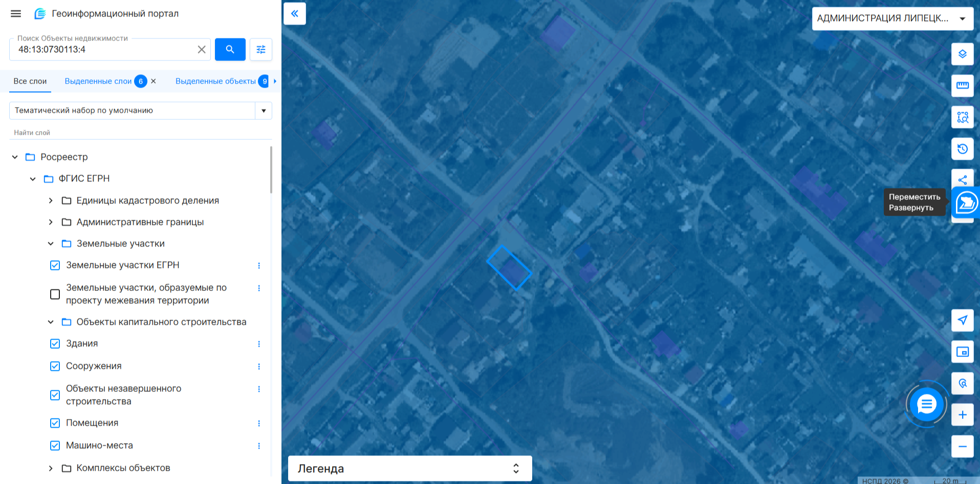980x484 pixels.
Task: Enable layer Земельные участки по проекту межевания
Action: 55,294
